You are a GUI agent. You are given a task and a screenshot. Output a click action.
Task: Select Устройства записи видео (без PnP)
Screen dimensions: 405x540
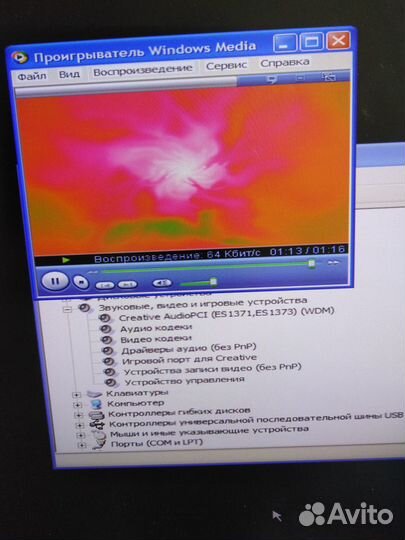[212, 369]
